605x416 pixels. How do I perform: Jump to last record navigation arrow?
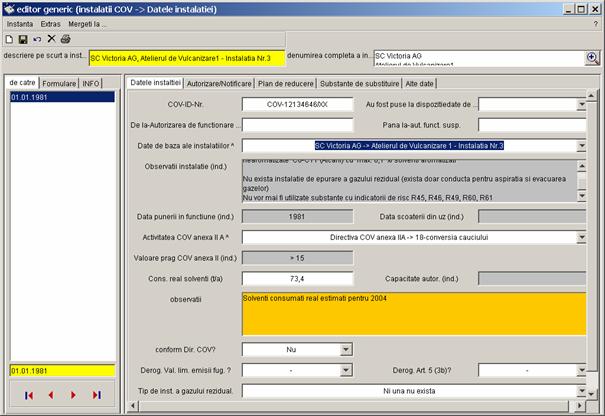click(x=96, y=395)
